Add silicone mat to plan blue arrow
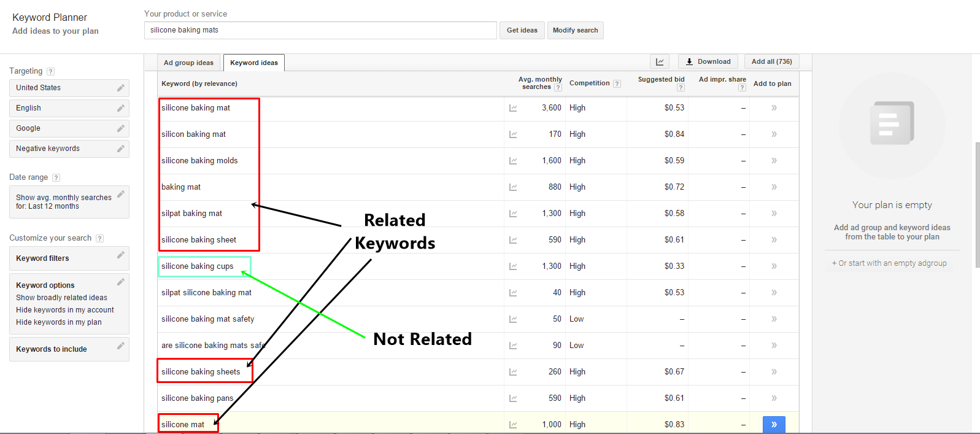This screenshot has width=980, height=434. [x=774, y=424]
